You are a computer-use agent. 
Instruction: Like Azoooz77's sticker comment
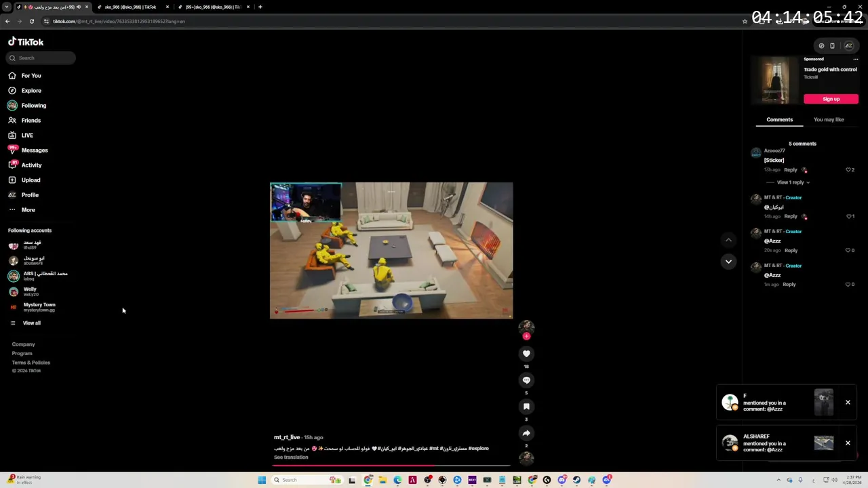[x=848, y=170]
